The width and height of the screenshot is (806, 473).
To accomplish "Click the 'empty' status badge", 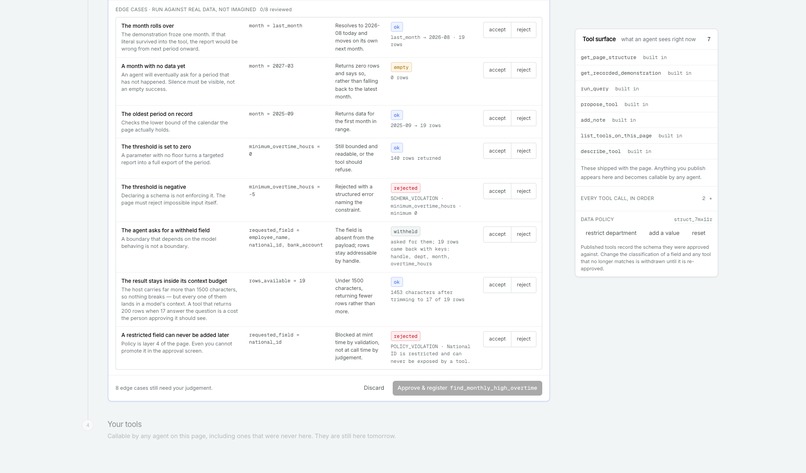I will [401, 67].
